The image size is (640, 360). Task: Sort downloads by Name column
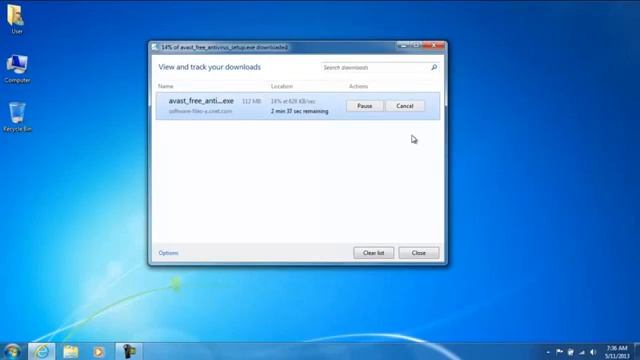(166, 86)
